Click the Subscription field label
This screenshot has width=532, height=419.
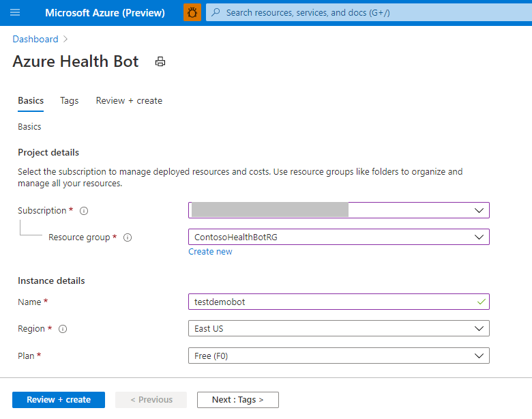(x=42, y=210)
